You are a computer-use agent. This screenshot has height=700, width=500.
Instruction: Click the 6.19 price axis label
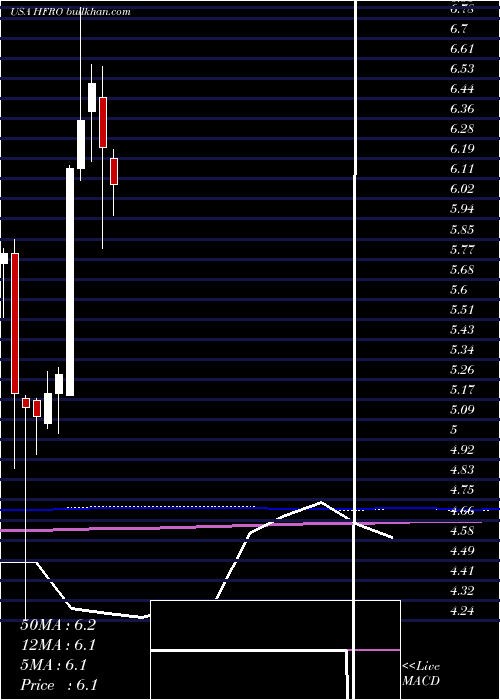click(x=462, y=149)
